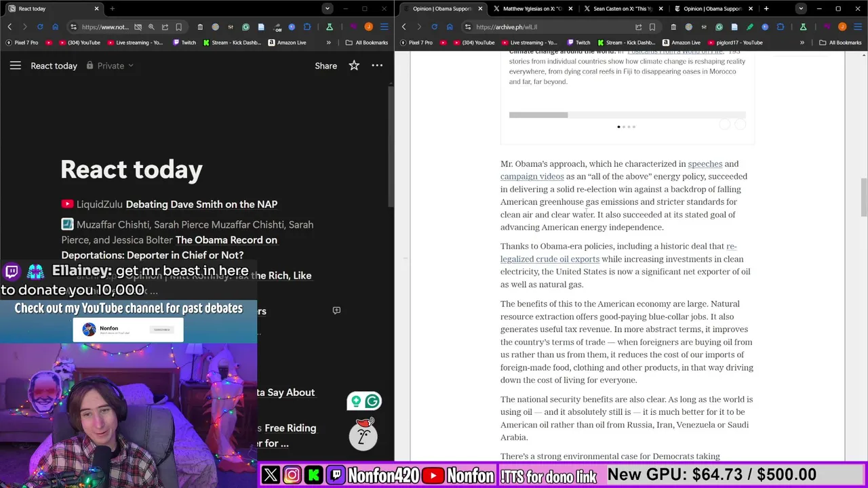Show more bookmarks chevron in right window
The width and height of the screenshot is (868, 488).
(802, 42)
